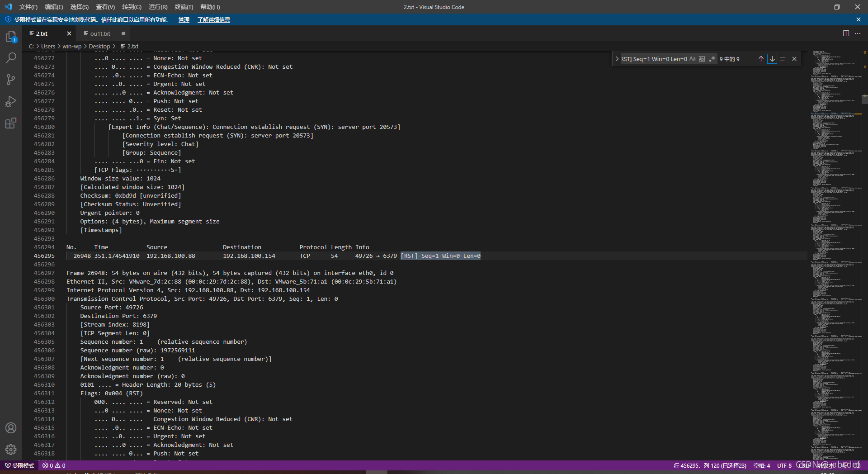Click the vertical scrollbar slider
The height and width of the screenshot is (474, 868).
(865, 100)
